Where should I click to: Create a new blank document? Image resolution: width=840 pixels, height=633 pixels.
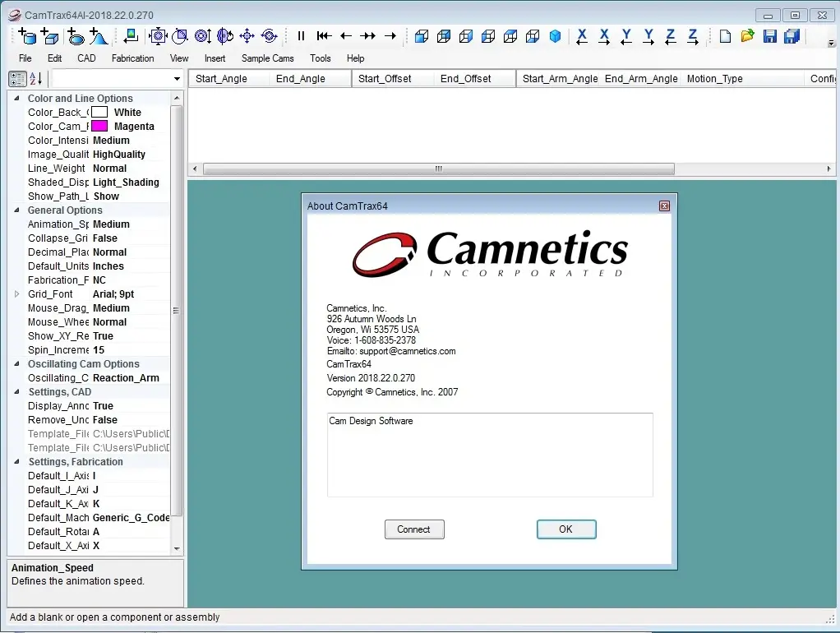(x=725, y=36)
